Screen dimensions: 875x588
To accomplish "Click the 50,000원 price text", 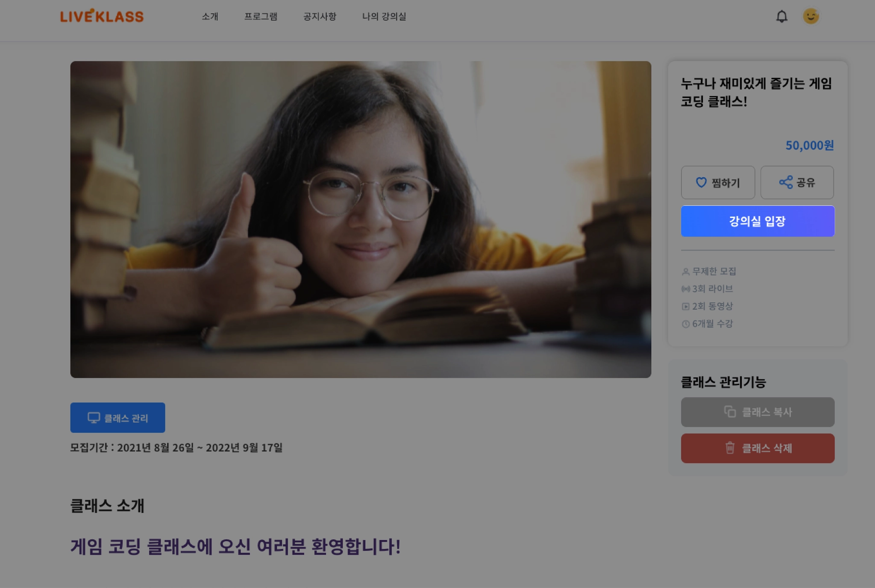I will click(x=810, y=146).
